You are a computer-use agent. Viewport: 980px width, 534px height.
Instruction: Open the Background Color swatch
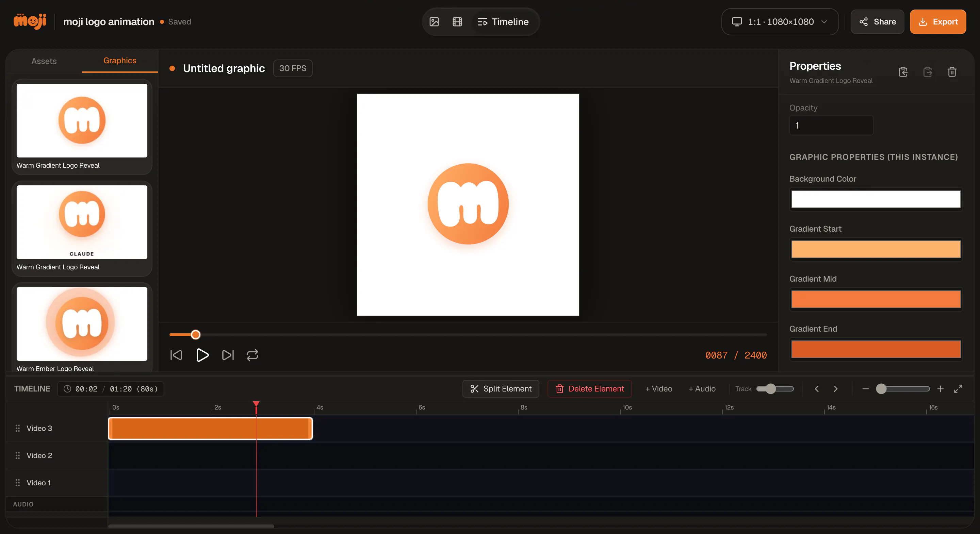[x=876, y=199]
